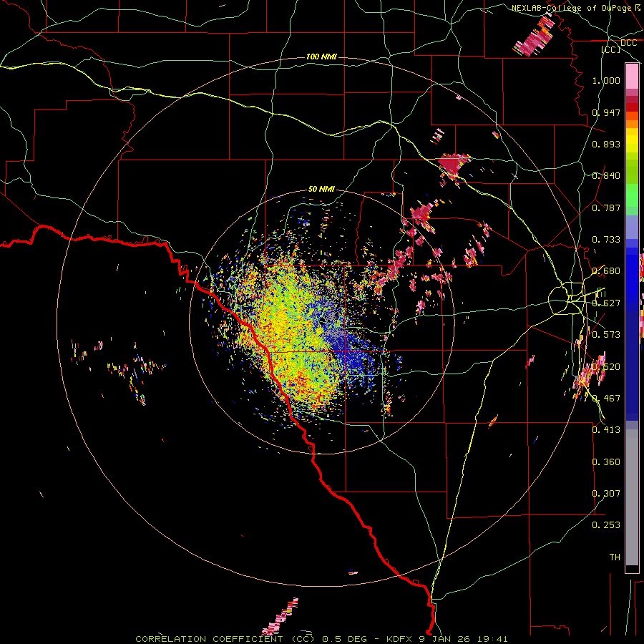Click the 0.253 legend value

[x=606, y=525]
